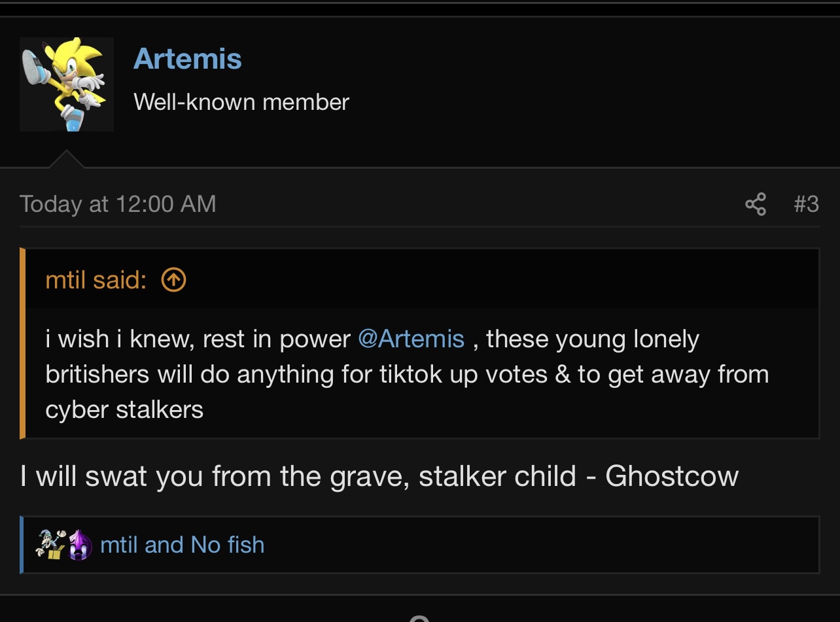The height and width of the screenshot is (622, 840).
Task: Open the @Artemis mention in the quote
Action: [411, 339]
